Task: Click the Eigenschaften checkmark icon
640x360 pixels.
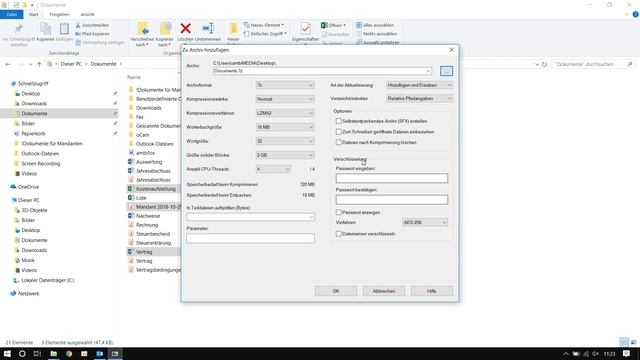Action: (x=305, y=28)
